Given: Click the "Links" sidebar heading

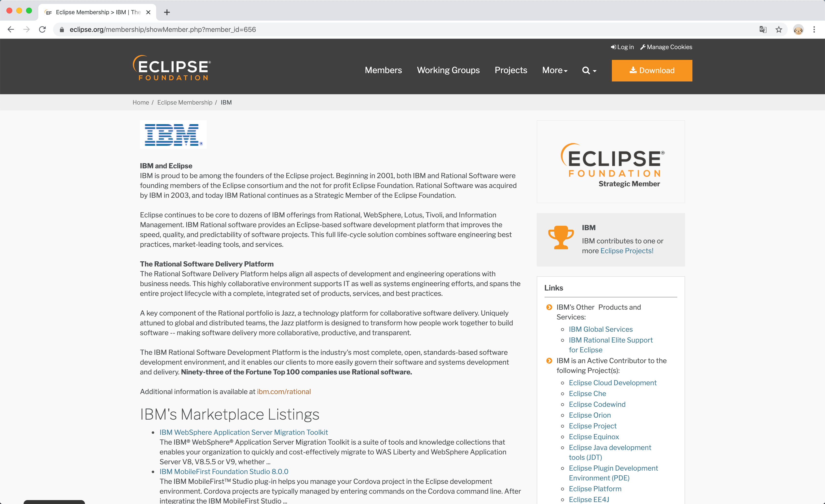Looking at the screenshot, I should click(x=553, y=288).
